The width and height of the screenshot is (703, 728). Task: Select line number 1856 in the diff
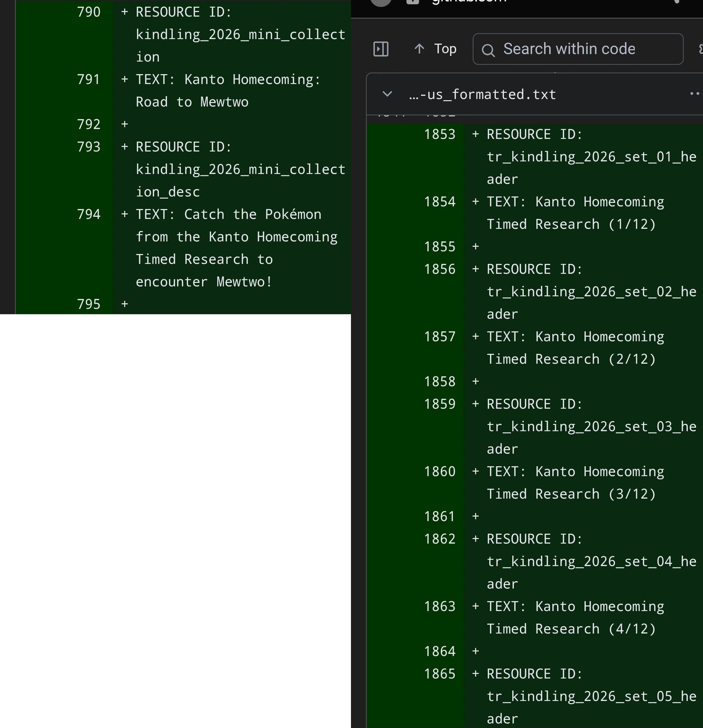pyautogui.click(x=440, y=269)
